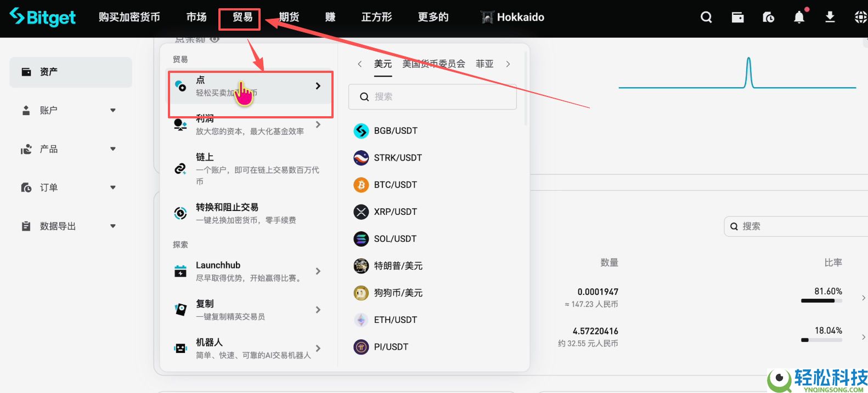Click the Launchhub icon
Image resolution: width=868 pixels, height=393 pixels.
[x=180, y=271]
